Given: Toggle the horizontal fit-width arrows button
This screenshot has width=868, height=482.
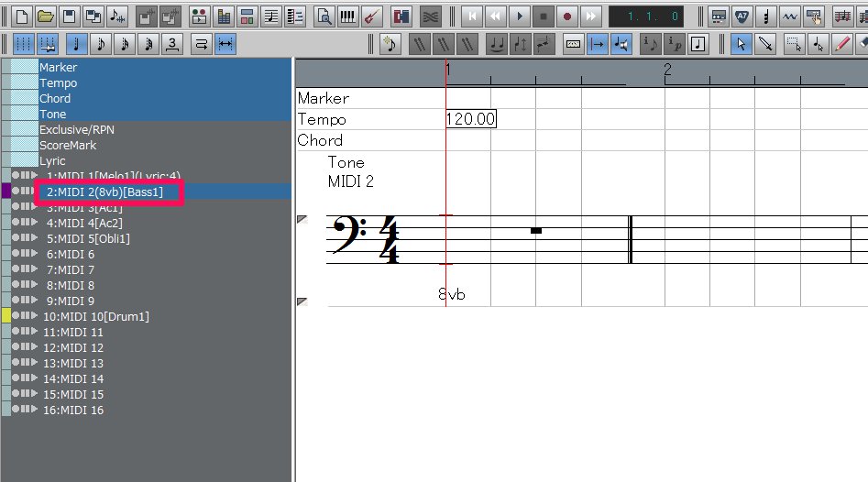Looking at the screenshot, I should click(x=225, y=44).
